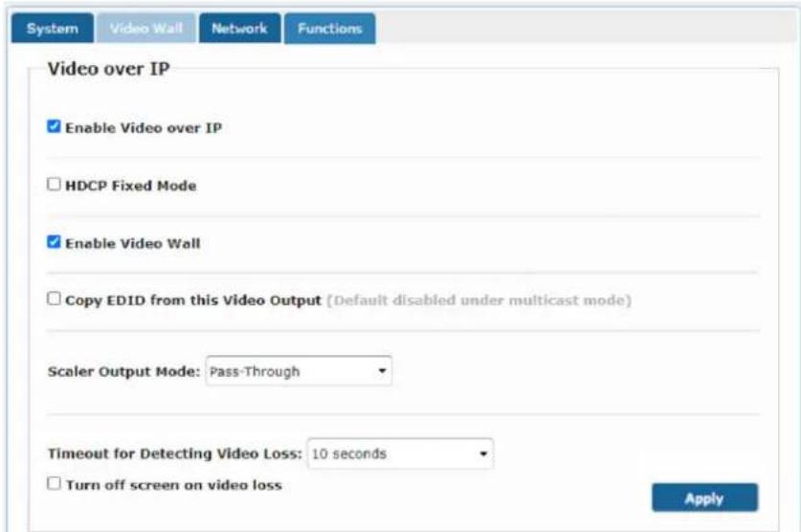
Task: Click the Apply button
Action: (705, 498)
